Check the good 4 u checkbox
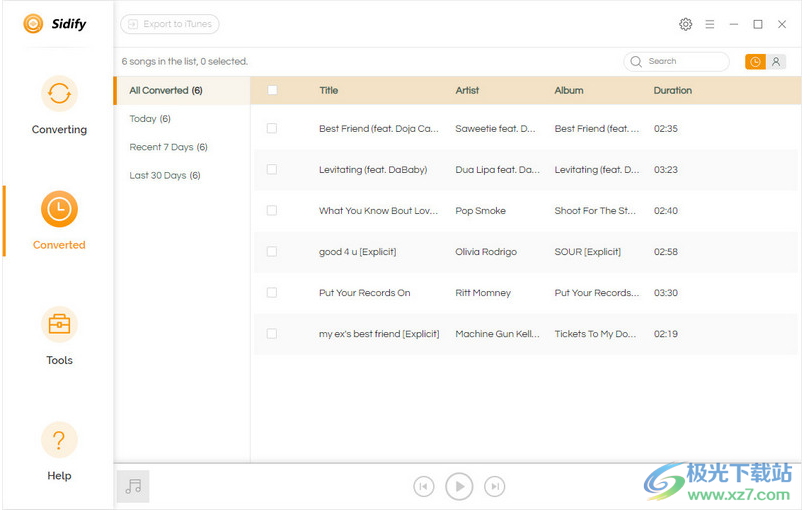Image resolution: width=803 pixels, height=511 pixels. click(272, 251)
